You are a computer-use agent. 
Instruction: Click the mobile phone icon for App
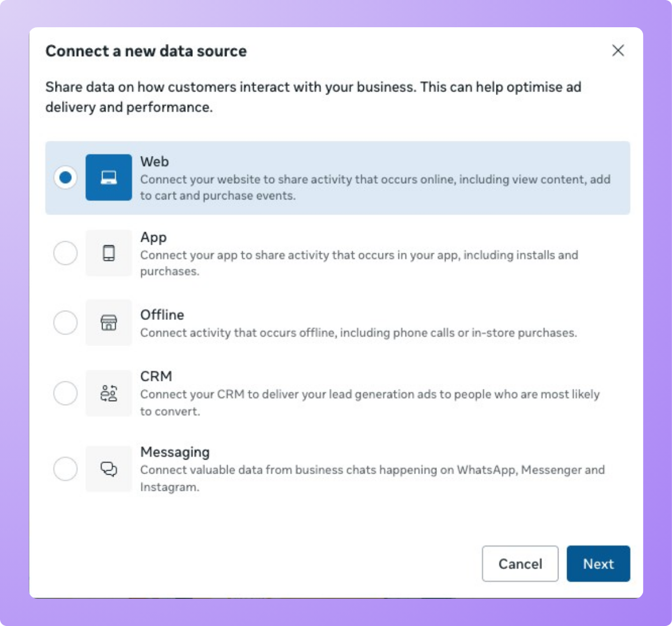pyautogui.click(x=109, y=253)
